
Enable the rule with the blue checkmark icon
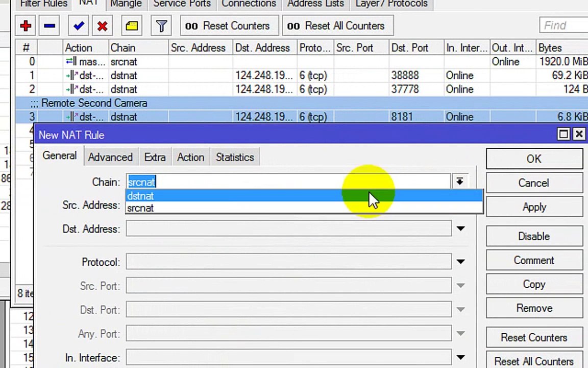(79, 26)
